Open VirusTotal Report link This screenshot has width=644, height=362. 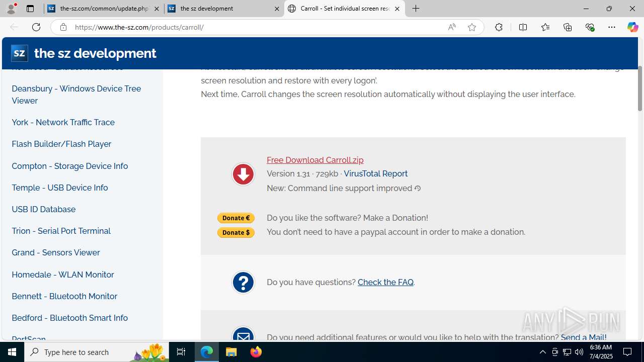[x=375, y=173]
